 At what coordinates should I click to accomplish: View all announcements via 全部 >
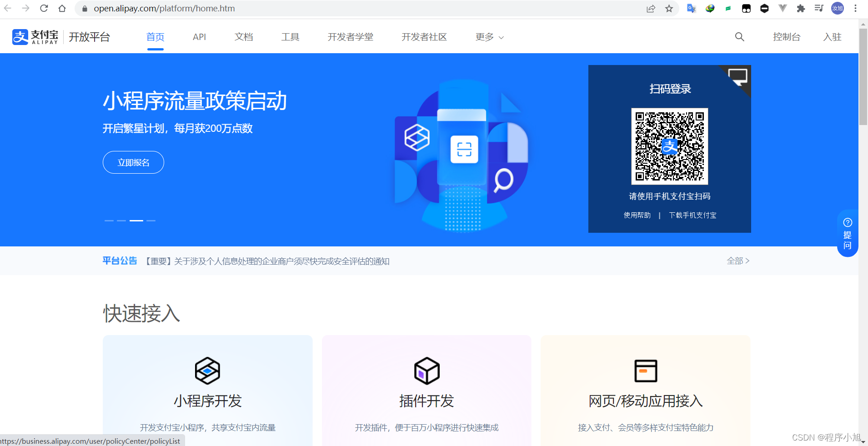(738, 261)
